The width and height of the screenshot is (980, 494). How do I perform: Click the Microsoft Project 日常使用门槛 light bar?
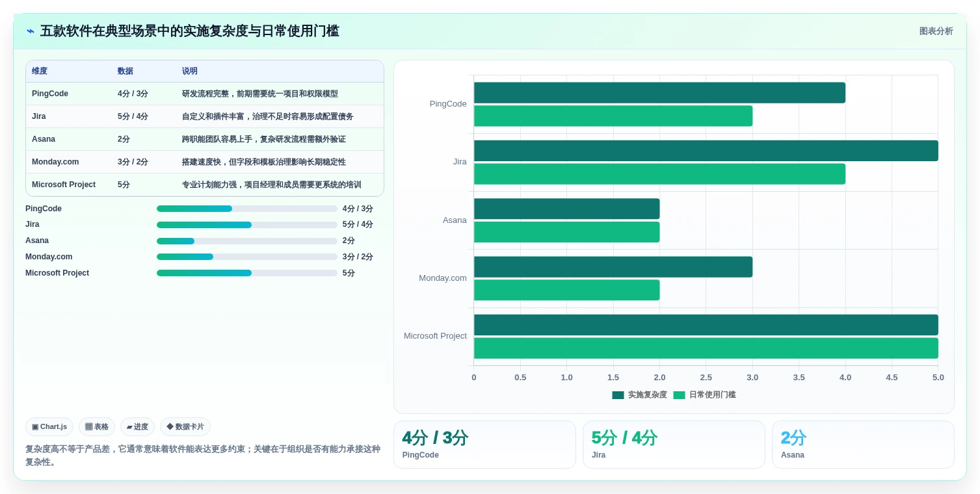[x=706, y=348]
